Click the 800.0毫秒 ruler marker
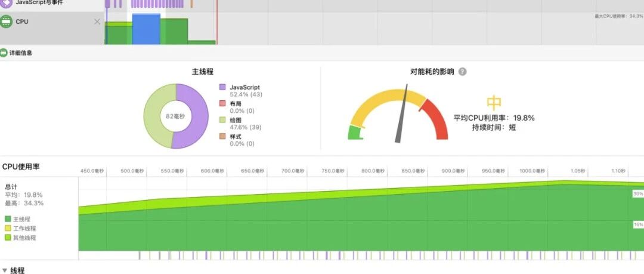Screen dimensions: 644x274 [x=373, y=171]
